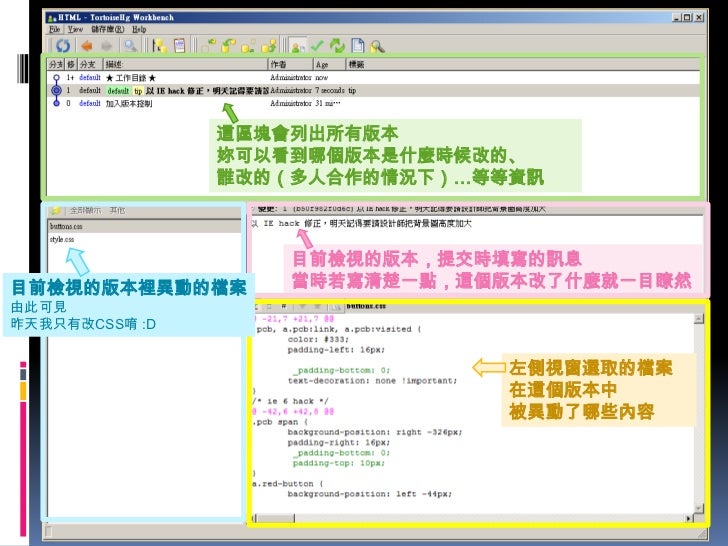This screenshot has width=728, height=546.
Task: Click the document page toolbar icon
Action: click(358, 45)
